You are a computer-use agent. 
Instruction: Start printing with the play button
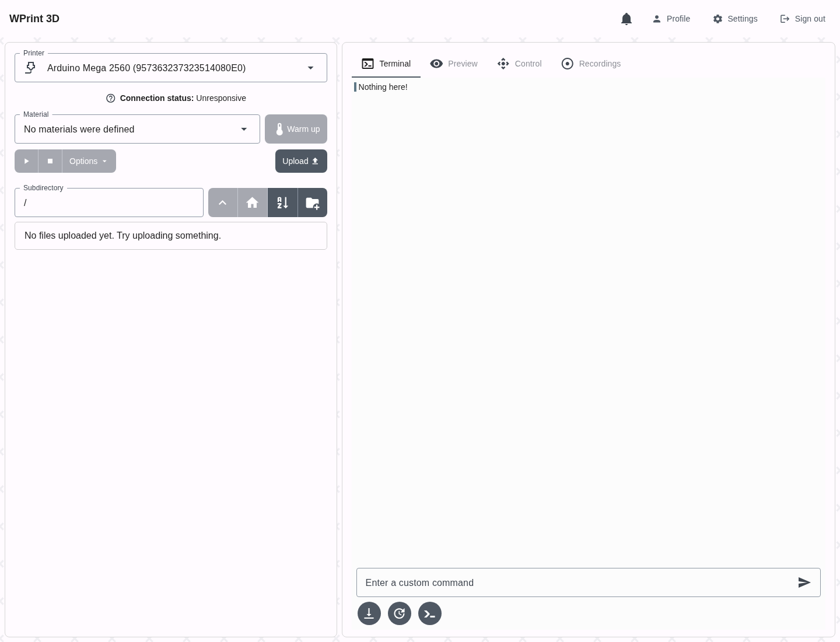tap(26, 161)
